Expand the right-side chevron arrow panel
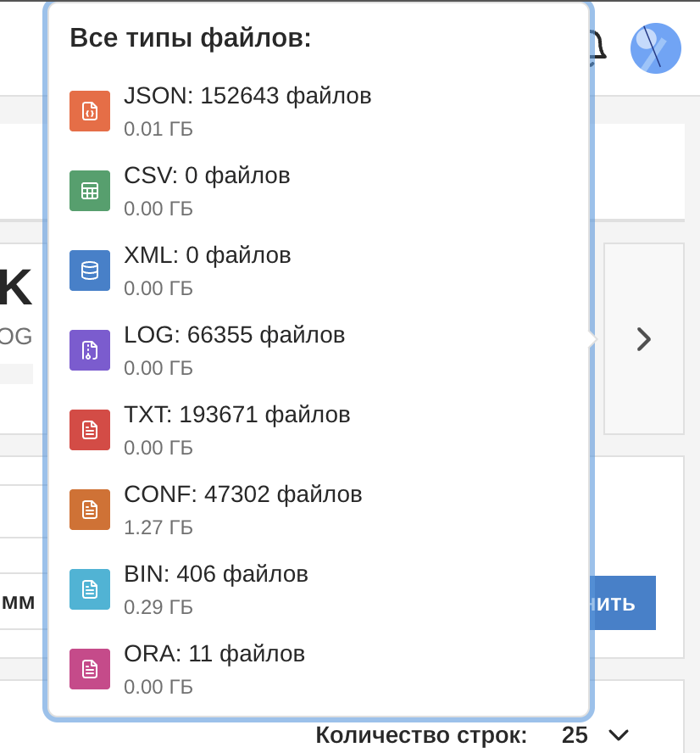700x753 pixels. click(643, 338)
